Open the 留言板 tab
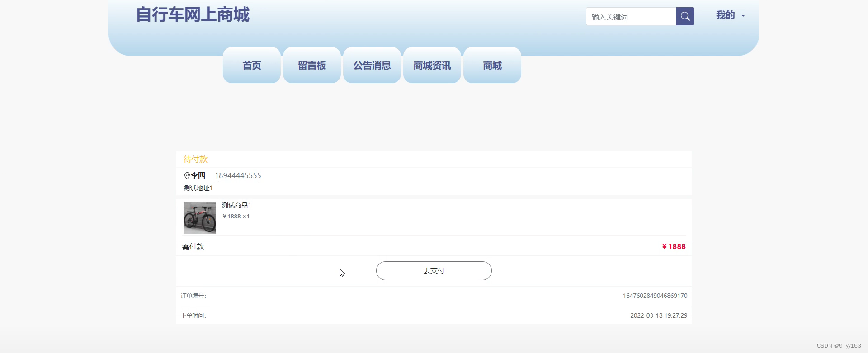This screenshot has width=868, height=353. (x=312, y=65)
